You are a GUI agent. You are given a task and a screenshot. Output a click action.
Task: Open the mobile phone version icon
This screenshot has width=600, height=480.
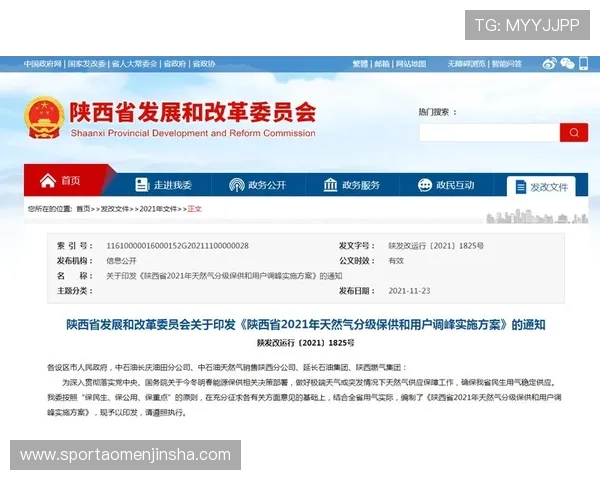pyautogui.click(x=584, y=64)
